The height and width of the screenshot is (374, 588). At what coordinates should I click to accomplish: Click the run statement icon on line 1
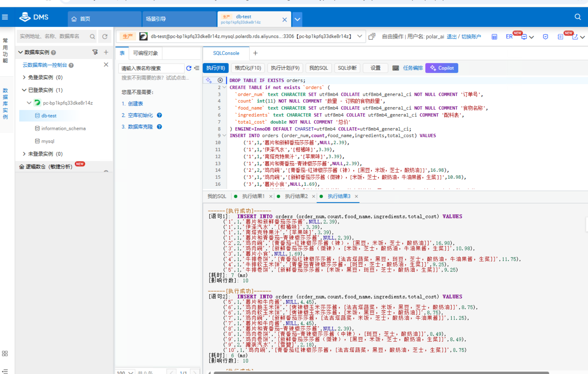tap(220, 80)
